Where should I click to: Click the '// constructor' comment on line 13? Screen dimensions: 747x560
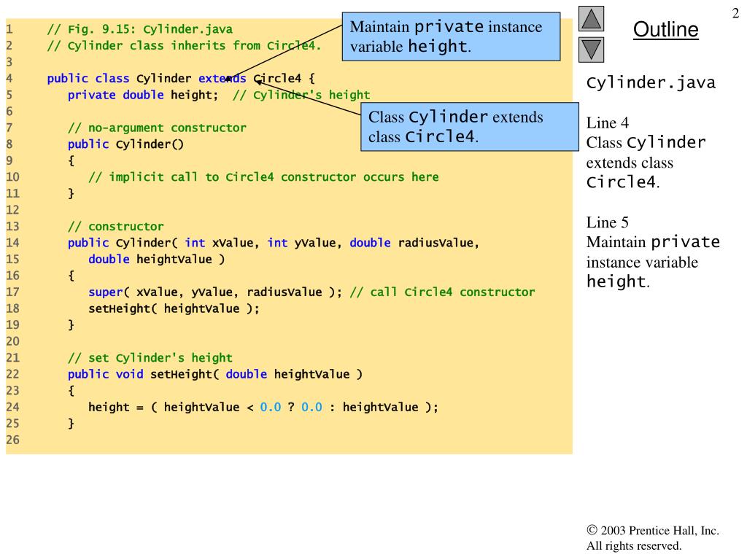[115, 226]
